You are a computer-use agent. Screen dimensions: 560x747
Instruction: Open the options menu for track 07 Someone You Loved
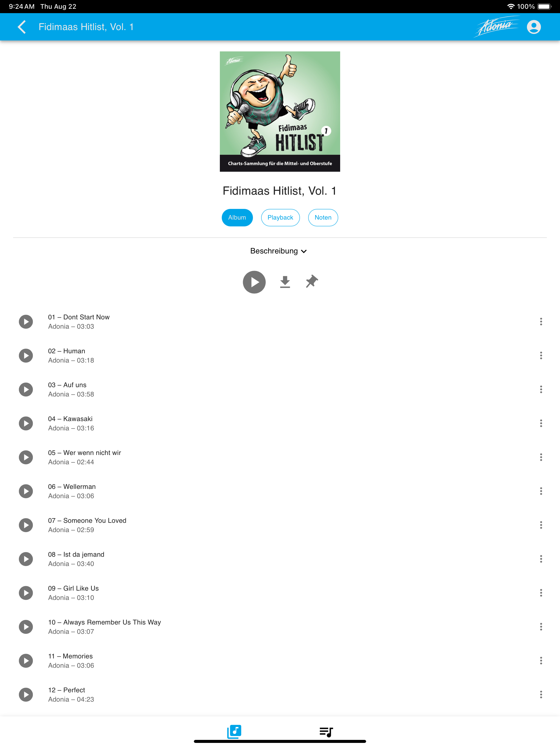click(541, 525)
